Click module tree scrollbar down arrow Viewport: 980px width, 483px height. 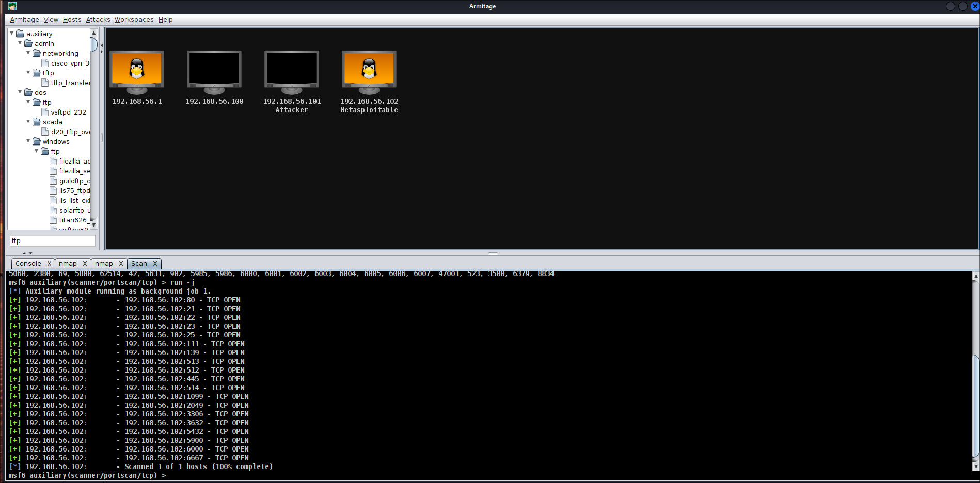(93, 226)
